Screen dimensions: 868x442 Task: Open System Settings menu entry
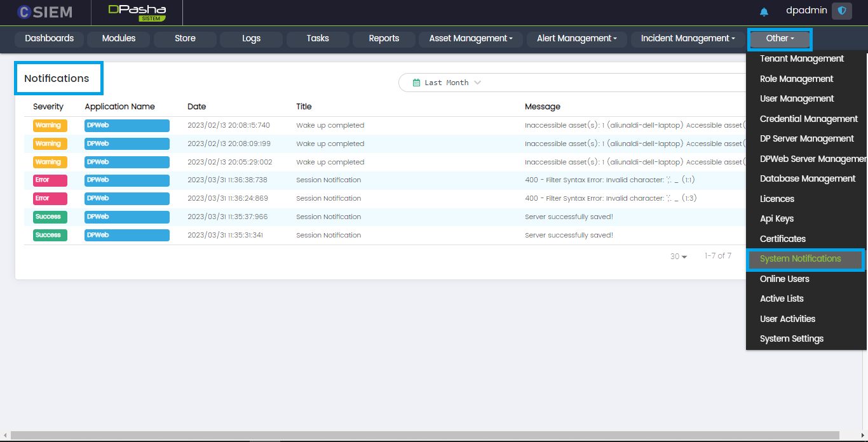(791, 339)
